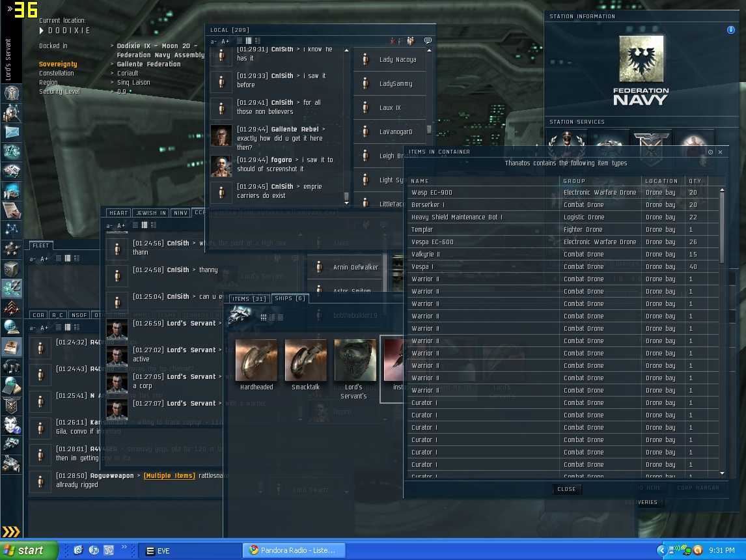Expand the current location Dodixie arrow
This screenshot has height=560, width=746.
[42, 31]
